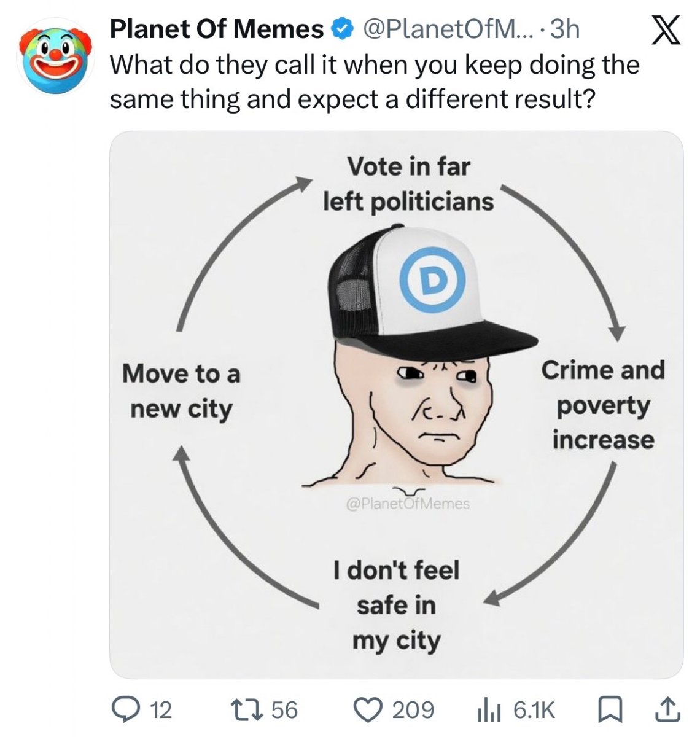Click the @PlanetOfMemes watermark in image

408,504
